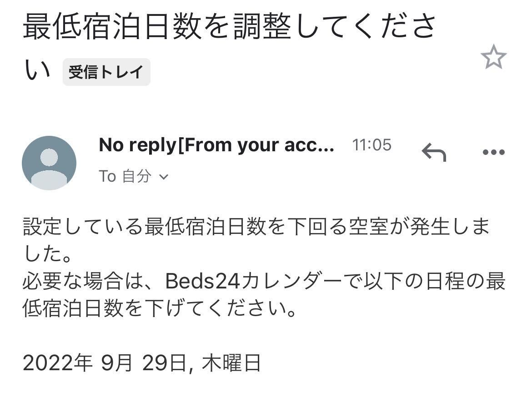532x407 pixels.
Task: Tap the year 2022年 in the date
Action: click(58, 363)
